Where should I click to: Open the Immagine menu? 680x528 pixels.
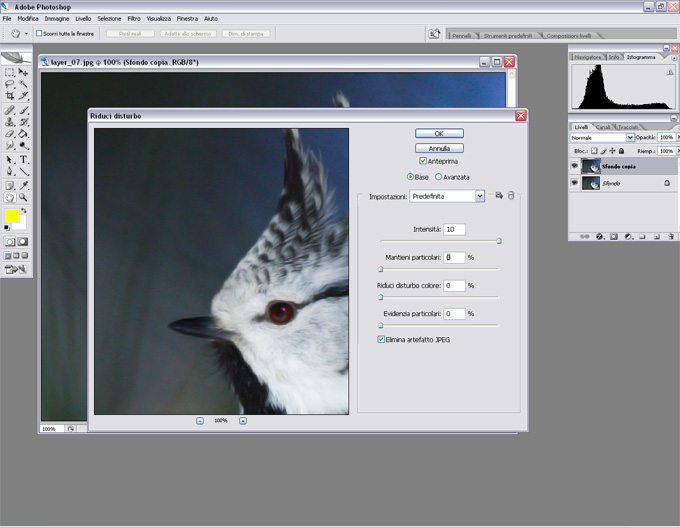point(57,19)
